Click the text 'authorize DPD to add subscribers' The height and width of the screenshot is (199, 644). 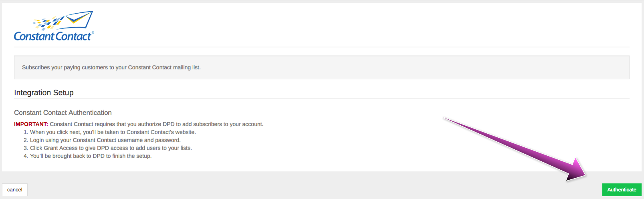(180, 124)
